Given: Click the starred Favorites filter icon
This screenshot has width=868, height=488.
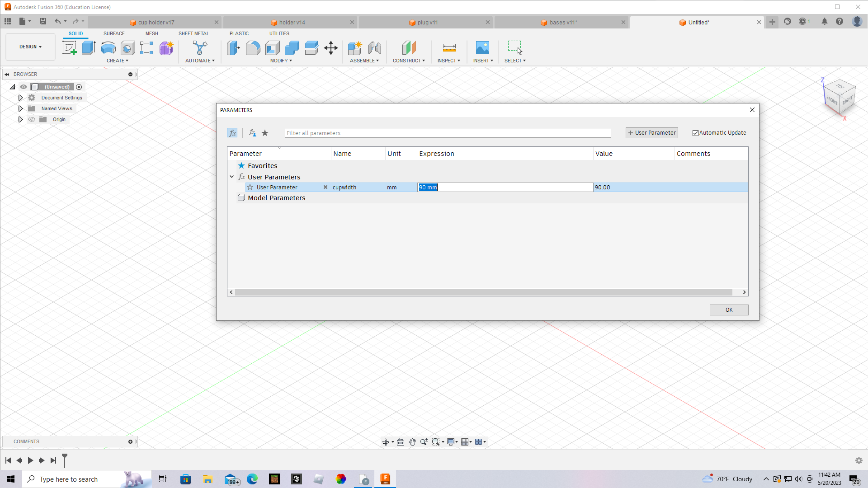Looking at the screenshot, I should (265, 133).
